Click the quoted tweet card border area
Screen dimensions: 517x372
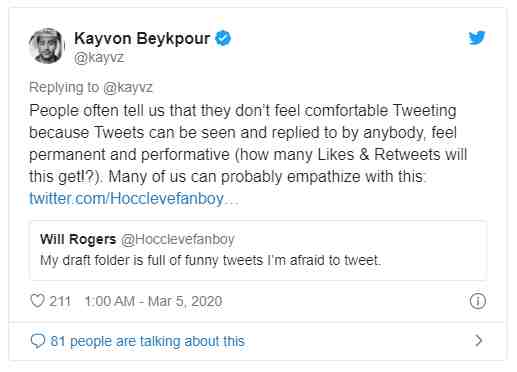point(258,250)
